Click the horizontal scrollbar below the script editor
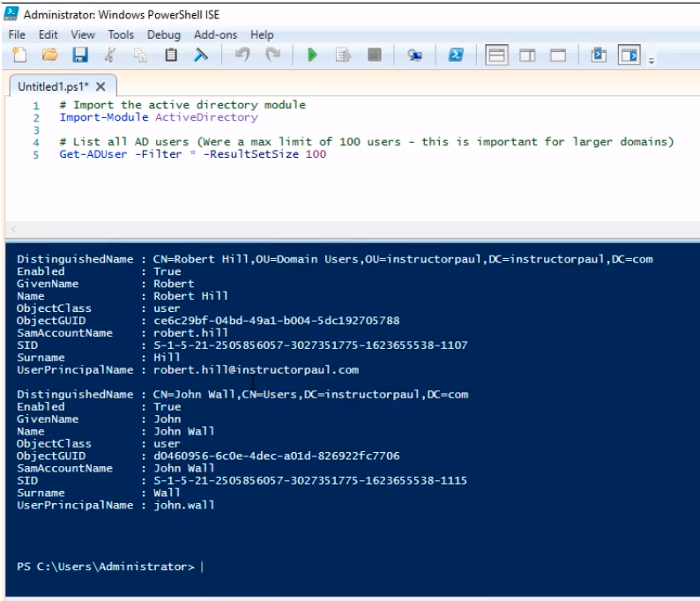700x601 pixels. pos(353,229)
